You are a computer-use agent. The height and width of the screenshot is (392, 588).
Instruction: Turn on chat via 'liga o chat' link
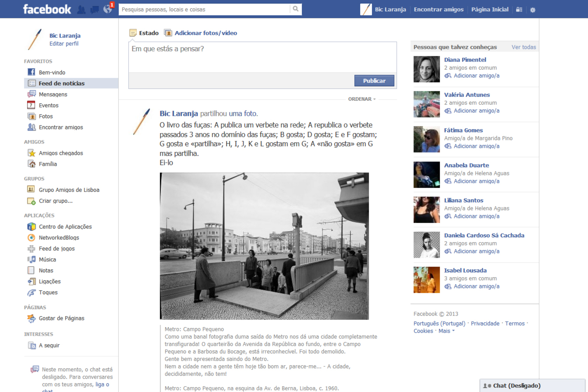pyautogui.click(x=102, y=385)
